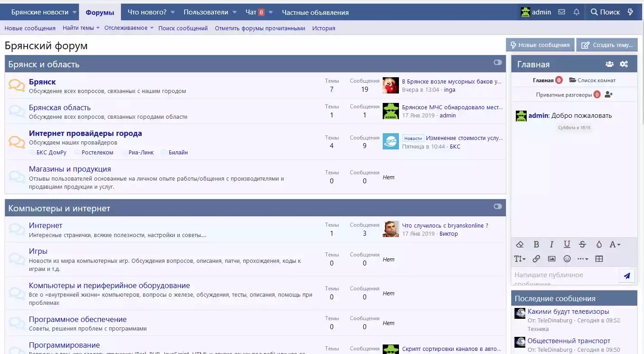Click Создать тему button

607,45
